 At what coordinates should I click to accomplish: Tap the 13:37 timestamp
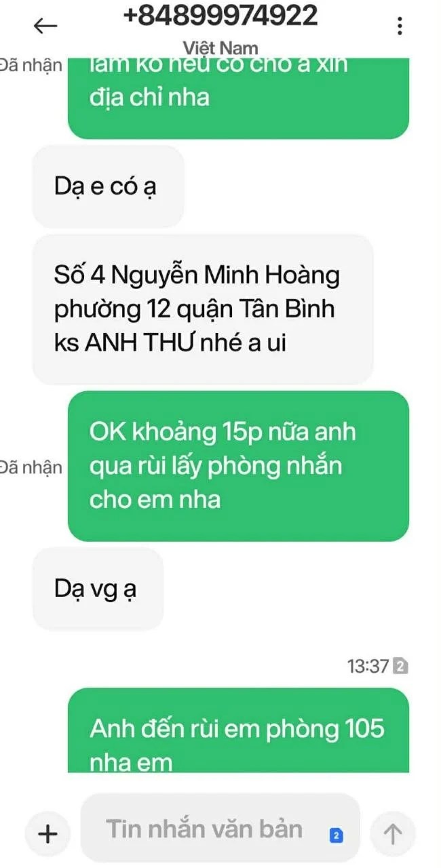tap(368, 667)
